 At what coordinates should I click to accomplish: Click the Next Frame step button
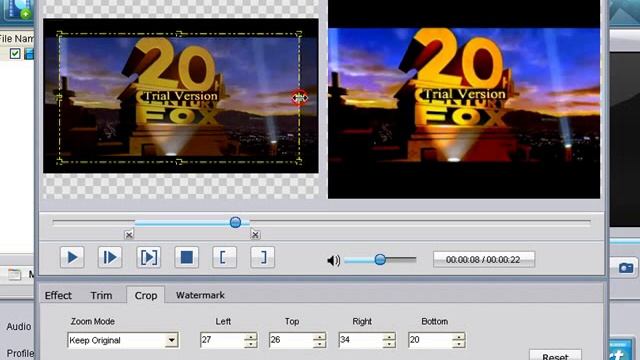(x=110, y=257)
